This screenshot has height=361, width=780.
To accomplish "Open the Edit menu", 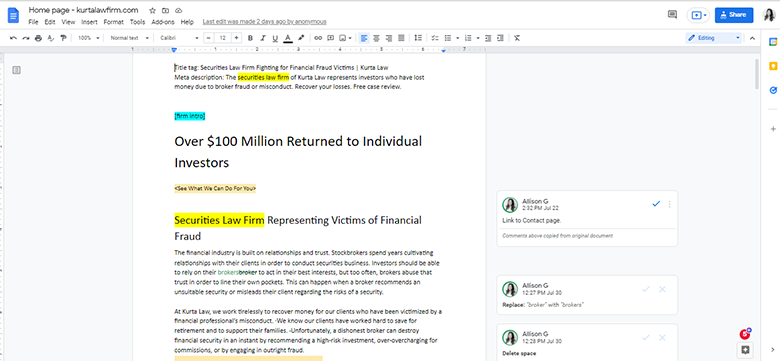I will [50, 22].
